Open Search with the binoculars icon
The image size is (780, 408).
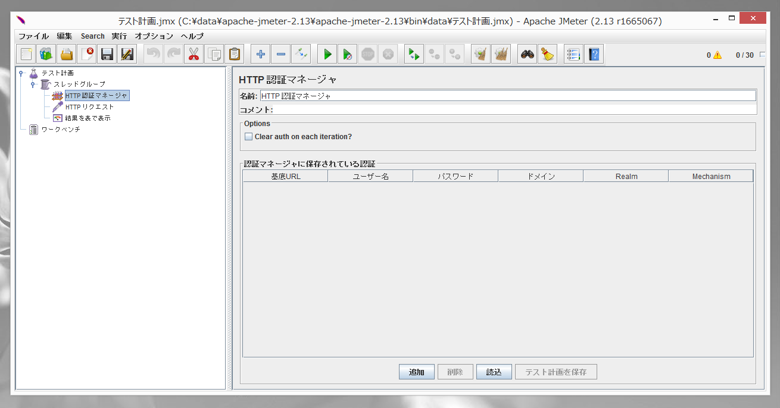pos(527,54)
